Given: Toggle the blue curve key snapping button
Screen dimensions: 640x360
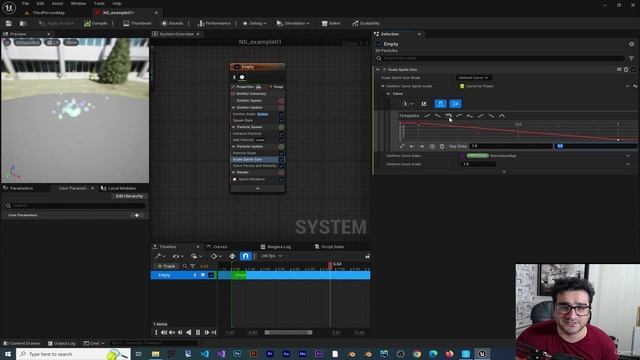Looking at the screenshot, I should pos(440,104).
